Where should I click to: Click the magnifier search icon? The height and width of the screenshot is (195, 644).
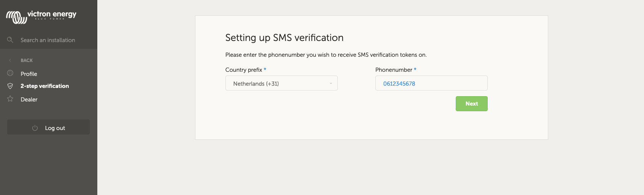[x=10, y=40]
